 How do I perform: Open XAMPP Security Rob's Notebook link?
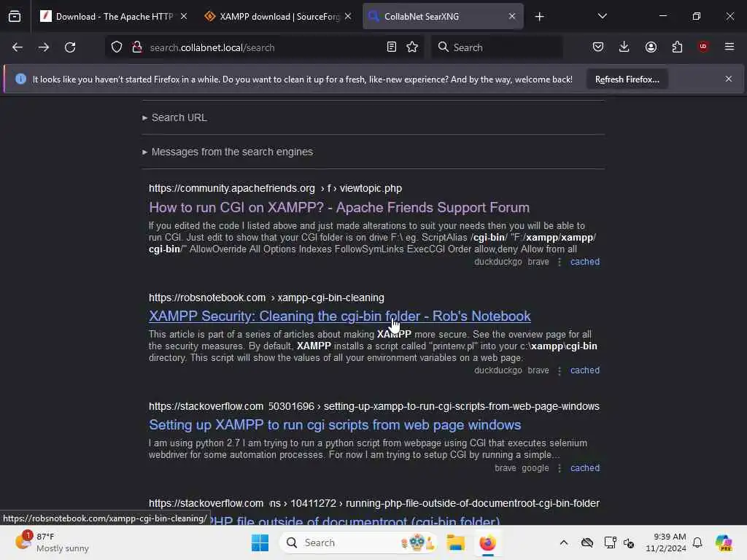(340, 316)
